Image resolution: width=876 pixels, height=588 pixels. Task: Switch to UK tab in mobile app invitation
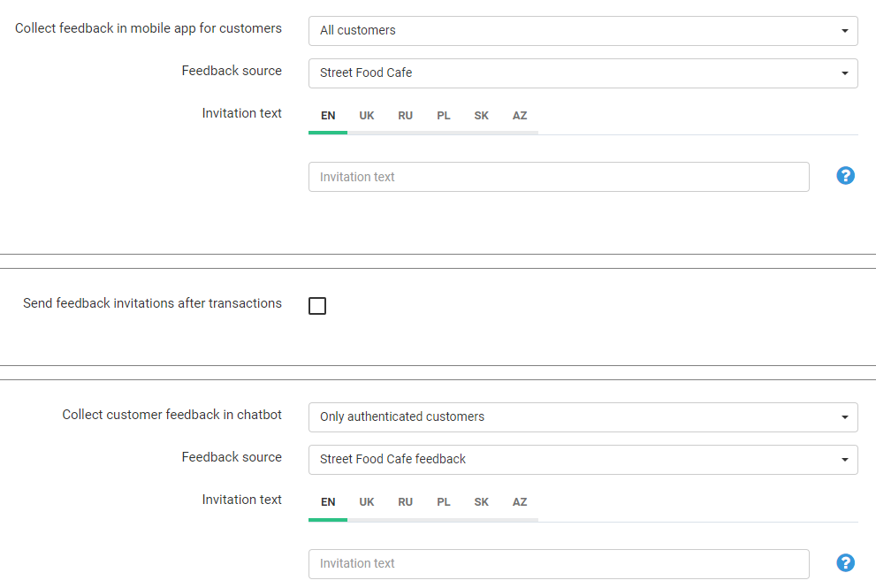click(367, 116)
